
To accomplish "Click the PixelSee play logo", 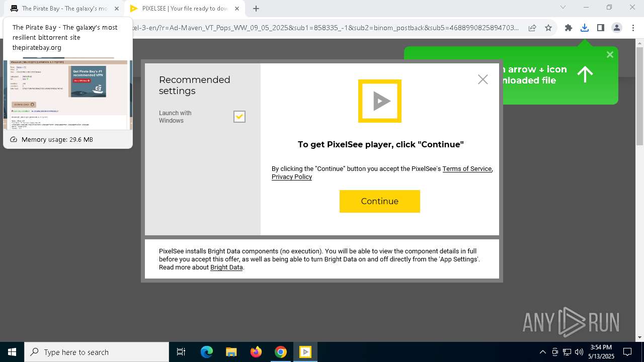I will (x=380, y=101).
